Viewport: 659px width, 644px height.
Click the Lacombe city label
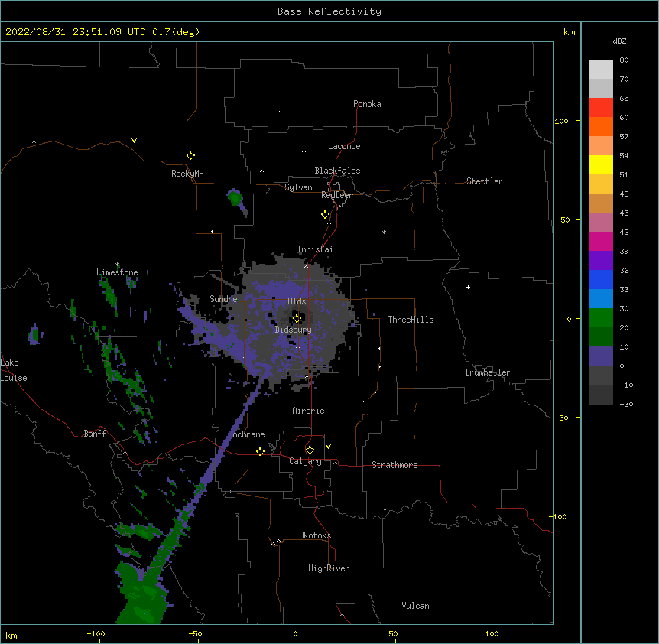pyautogui.click(x=344, y=146)
